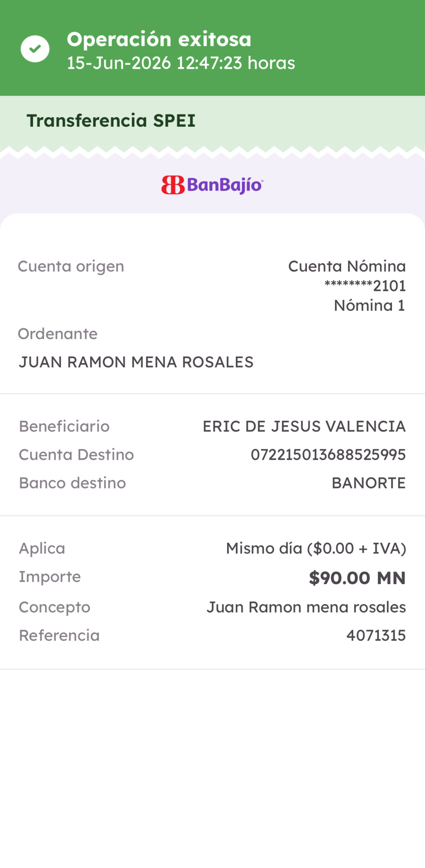
Task: Tap the 15-Jun-2026 timestamp
Action: 181,63
